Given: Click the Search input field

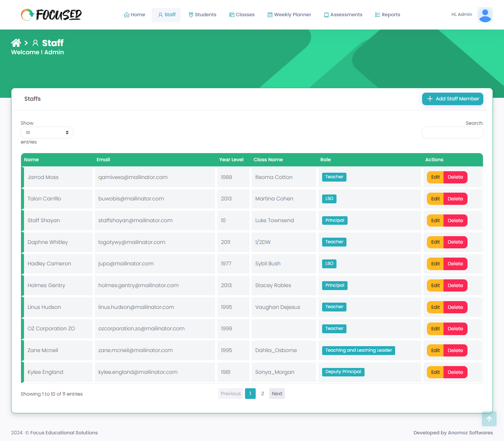Looking at the screenshot, I should pyautogui.click(x=452, y=133).
